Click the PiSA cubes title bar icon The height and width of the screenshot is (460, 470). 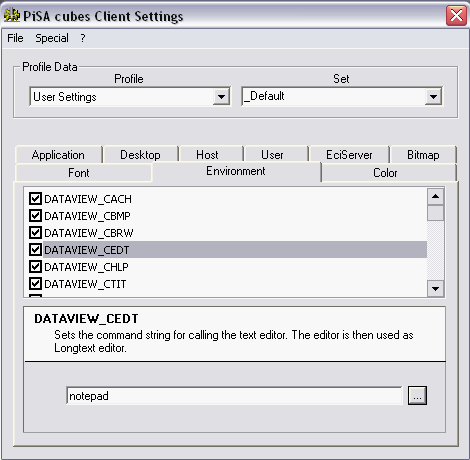pos(12,15)
